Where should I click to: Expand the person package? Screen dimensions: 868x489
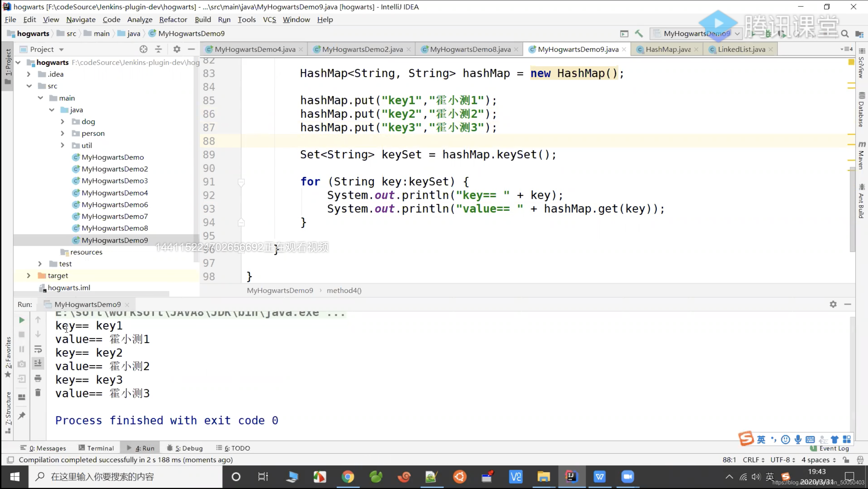pyautogui.click(x=62, y=133)
